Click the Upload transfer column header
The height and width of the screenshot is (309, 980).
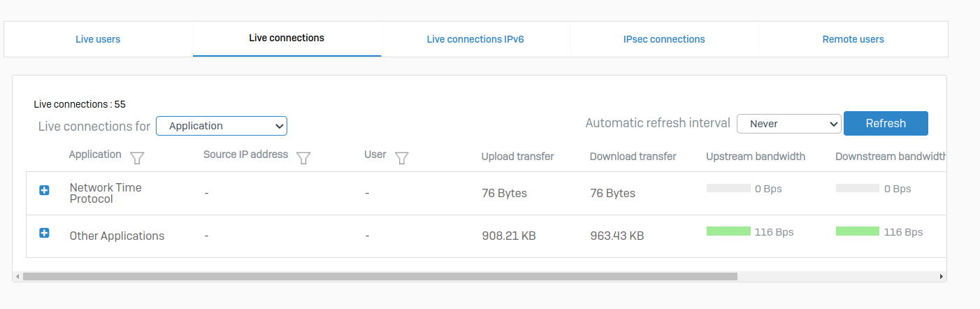tap(517, 157)
